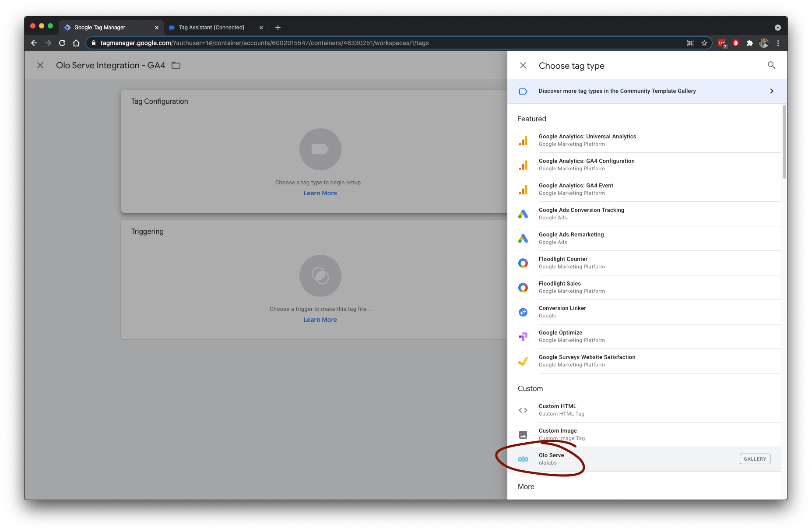Open Learn More under Triggering
The image size is (812, 532).
(x=320, y=320)
